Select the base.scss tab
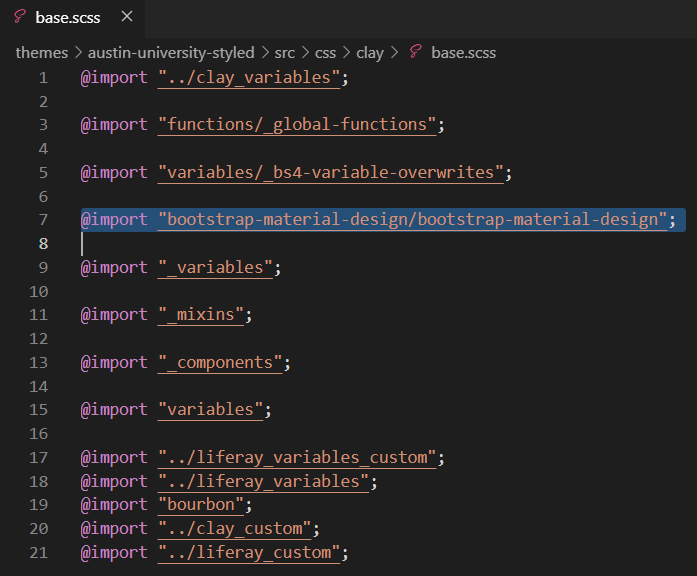The width and height of the screenshot is (697, 576). [67, 18]
